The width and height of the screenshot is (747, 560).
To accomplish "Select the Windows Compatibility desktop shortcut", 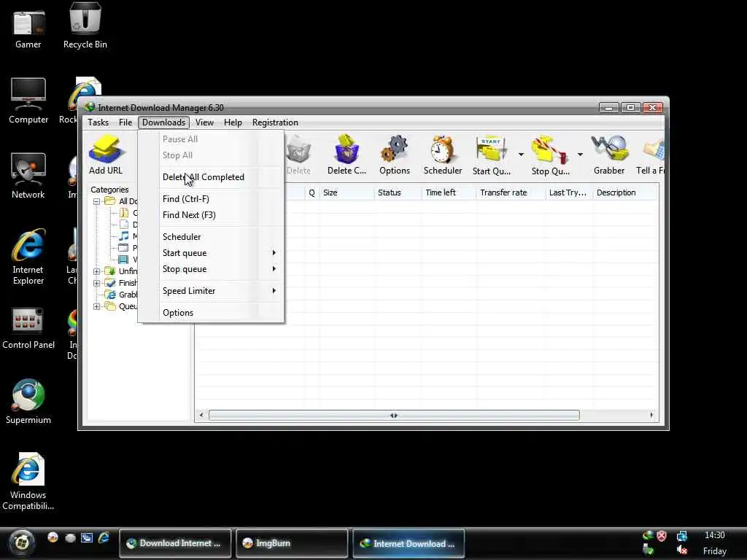I will coord(28,481).
